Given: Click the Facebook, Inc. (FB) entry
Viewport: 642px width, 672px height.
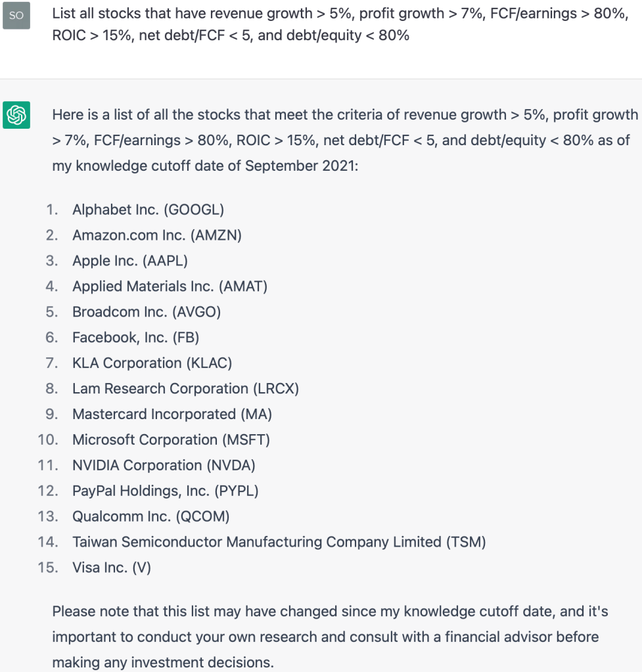Looking at the screenshot, I should (135, 338).
